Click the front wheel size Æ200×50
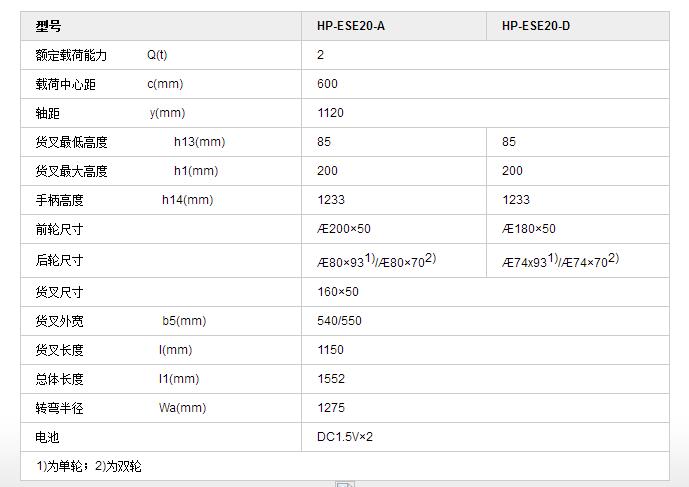This screenshot has height=487, width=689. (343, 229)
